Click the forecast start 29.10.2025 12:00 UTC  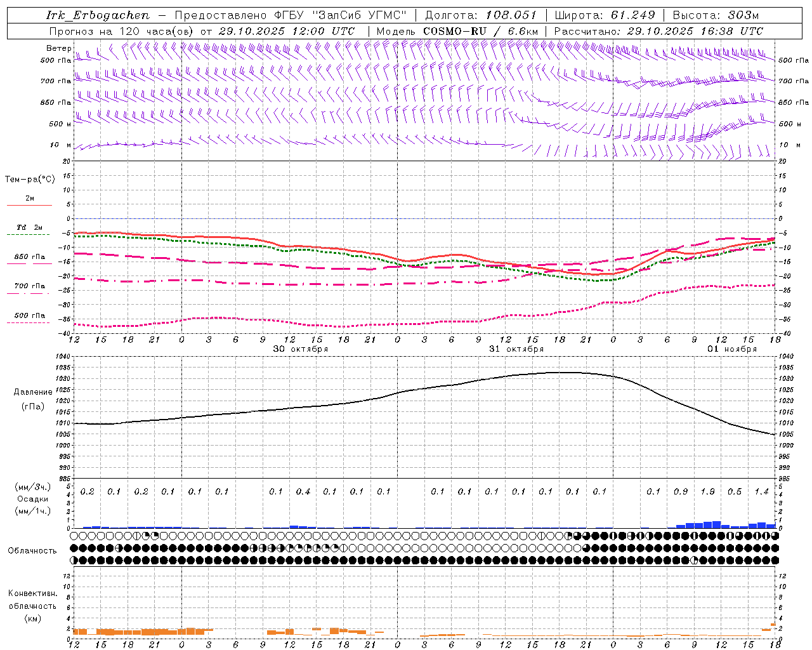pos(287,31)
